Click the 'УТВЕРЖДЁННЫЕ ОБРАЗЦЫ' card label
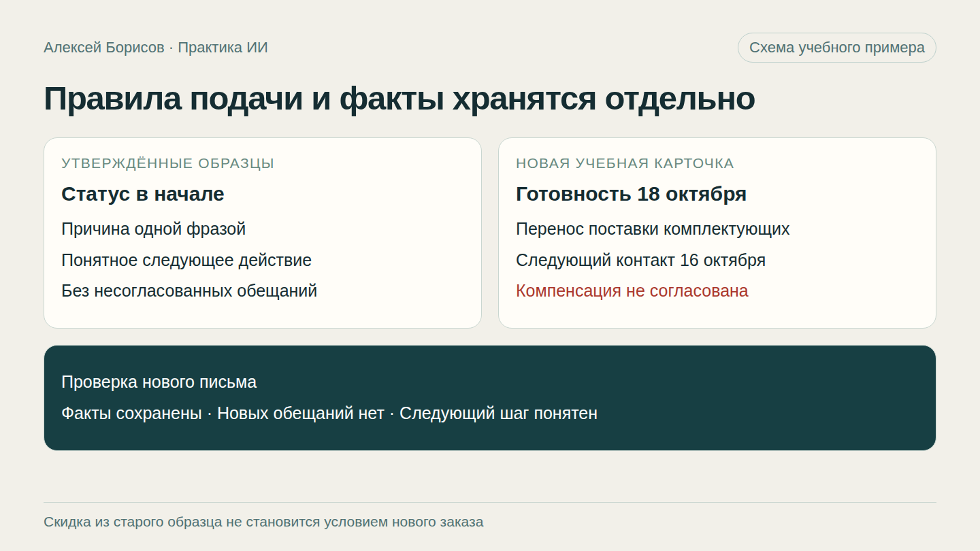980x551 pixels. point(167,163)
